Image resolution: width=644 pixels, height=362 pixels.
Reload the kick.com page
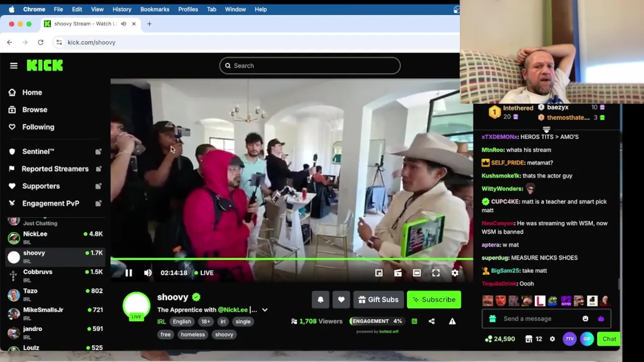tap(41, 42)
